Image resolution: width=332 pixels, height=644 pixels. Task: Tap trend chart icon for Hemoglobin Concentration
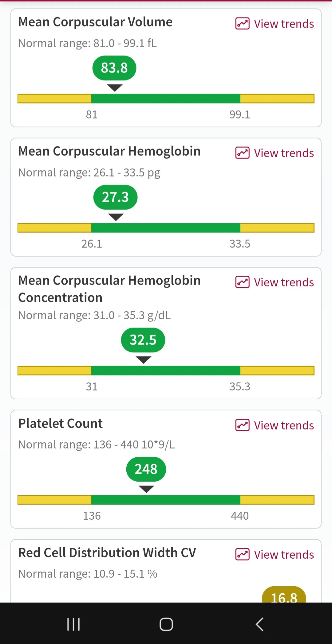coord(242,282)
